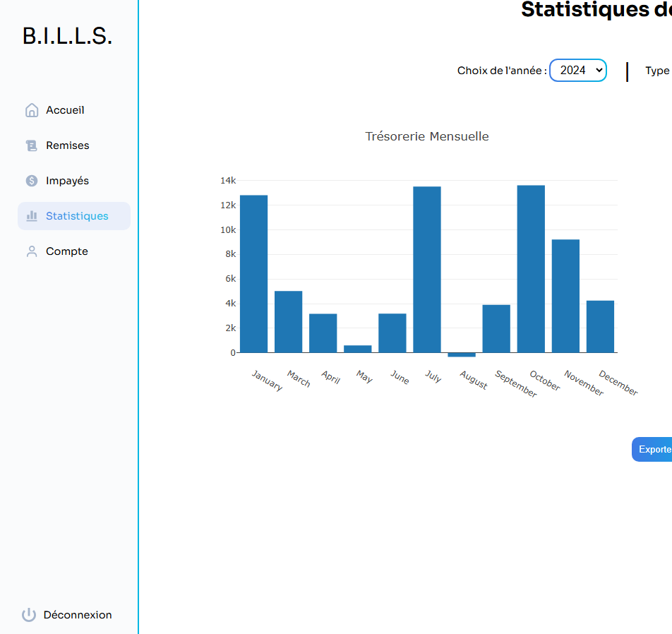The width and height of the screenshot is (672, 634).
Task: Log out via Déconnexion label
Action: [x=78, y=615]
